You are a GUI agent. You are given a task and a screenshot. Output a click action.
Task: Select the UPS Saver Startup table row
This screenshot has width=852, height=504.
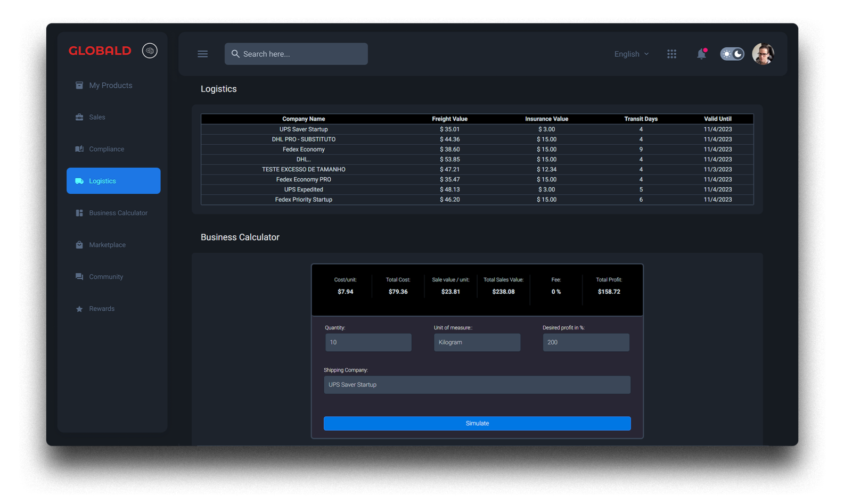[x=477, y=129]
